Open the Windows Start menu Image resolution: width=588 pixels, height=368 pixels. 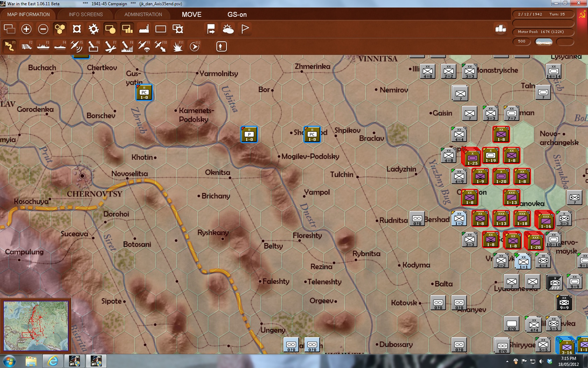coord(9,361)
